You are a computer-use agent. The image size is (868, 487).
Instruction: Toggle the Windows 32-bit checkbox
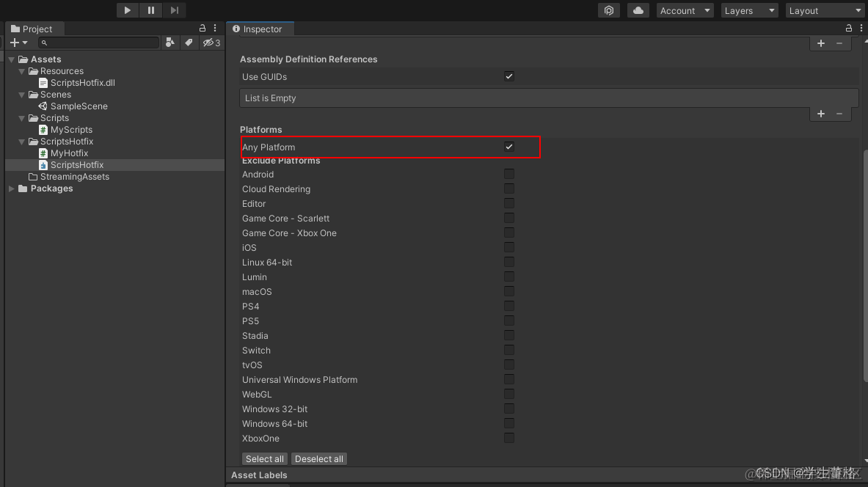(x=509, y=409)
